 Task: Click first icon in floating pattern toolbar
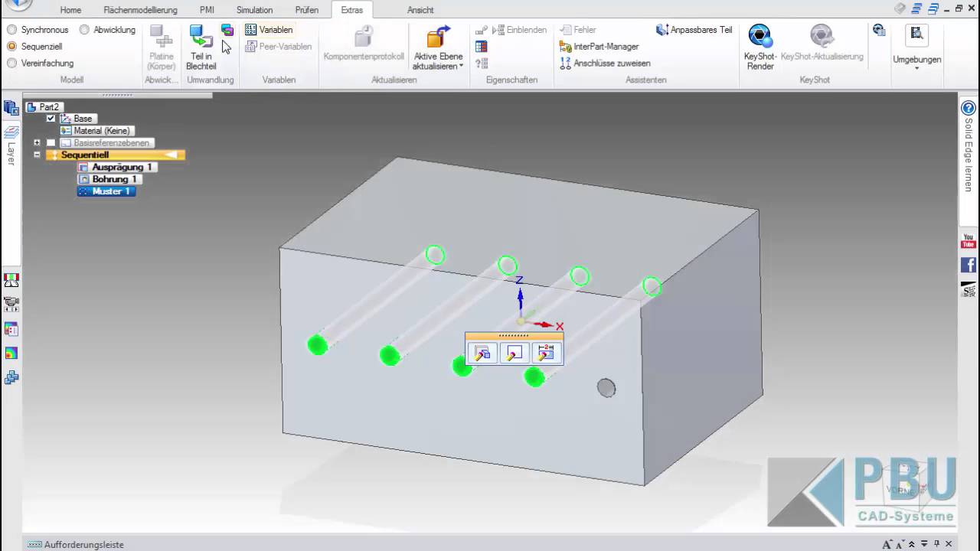coord(482,353)
